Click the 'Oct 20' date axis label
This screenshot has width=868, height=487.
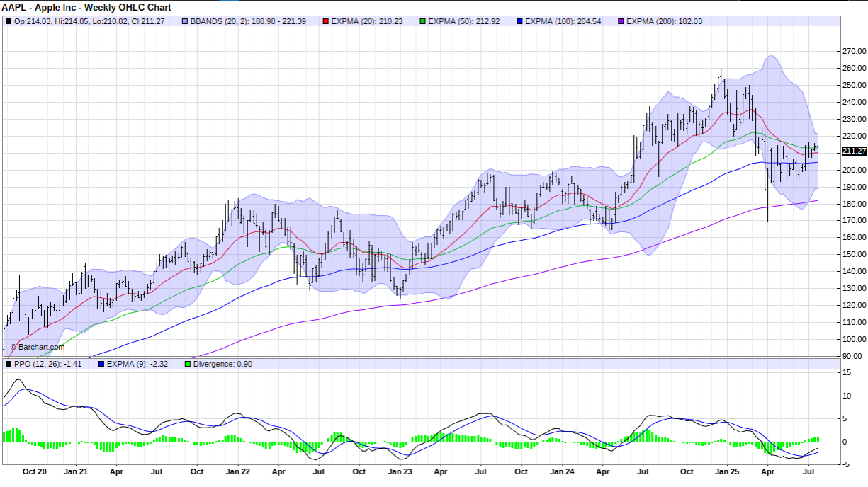coord(34,471)
